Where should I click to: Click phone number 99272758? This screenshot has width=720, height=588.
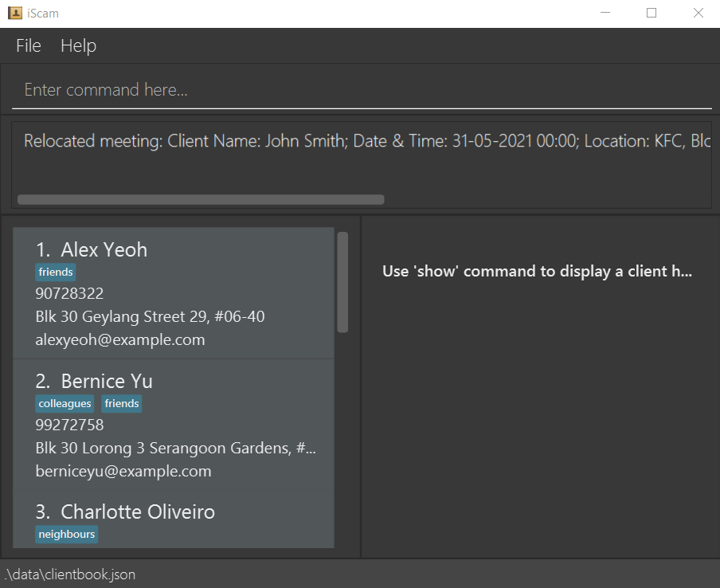[x=70, y=425]
